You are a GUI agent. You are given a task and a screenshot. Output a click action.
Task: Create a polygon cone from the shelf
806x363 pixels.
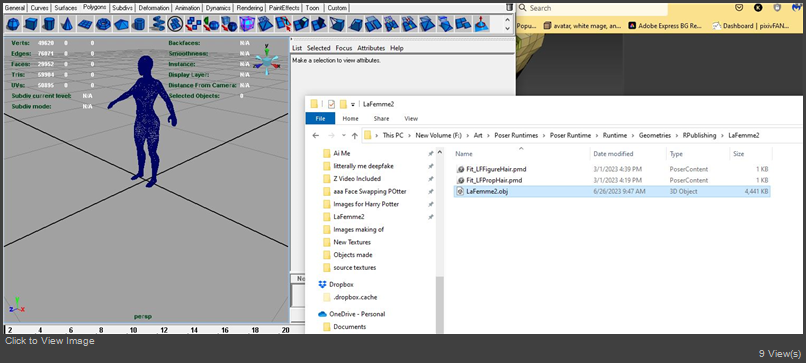67,24
